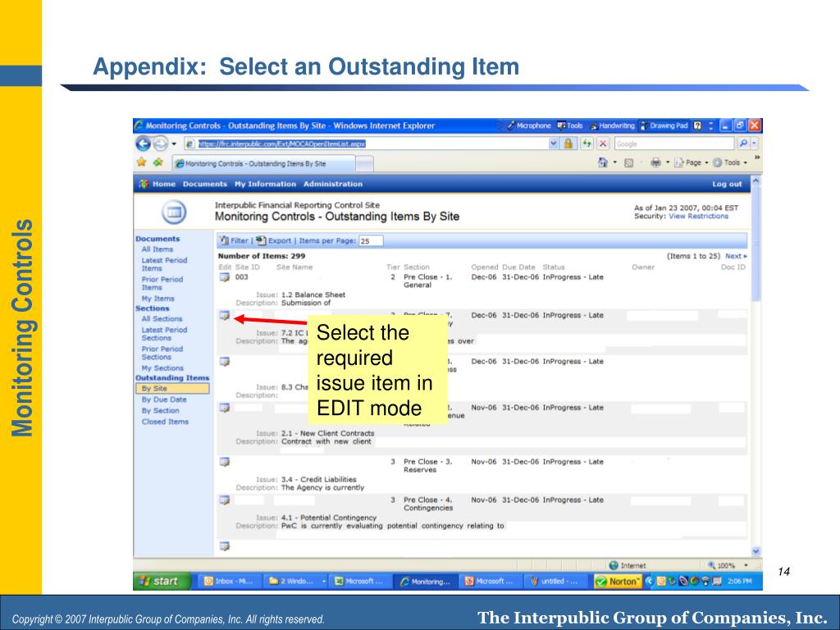Open Closed Items in sidebar
840x630 pixels.
point(165,422)
